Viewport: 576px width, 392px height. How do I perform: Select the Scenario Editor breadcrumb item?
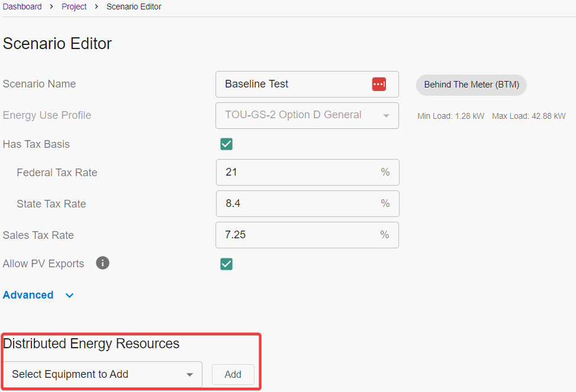click(x=134, y=7)
